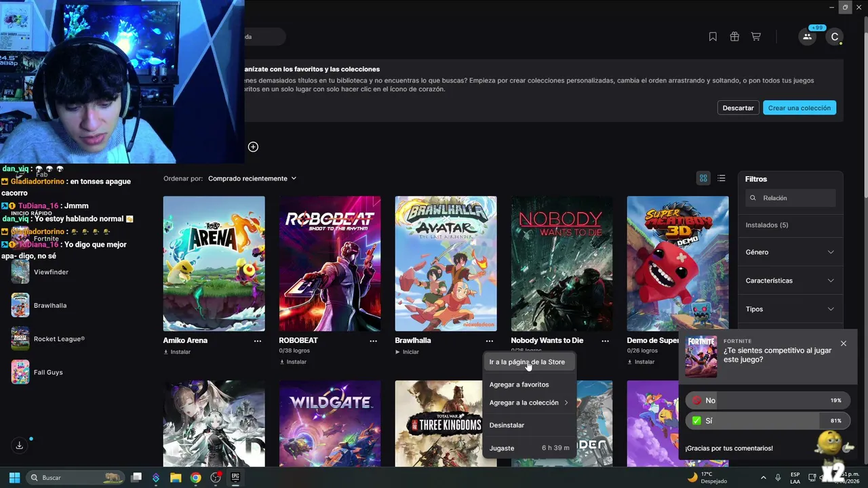The image size is (868, 488).
Task: Open 'Ordenar por' sort dropdown
Action: pos(252,179)
